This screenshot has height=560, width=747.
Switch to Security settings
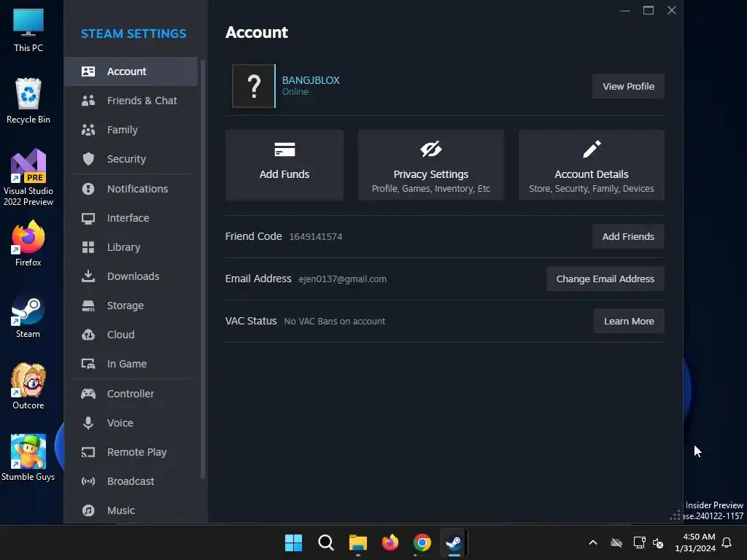click(x=131, y=158)
